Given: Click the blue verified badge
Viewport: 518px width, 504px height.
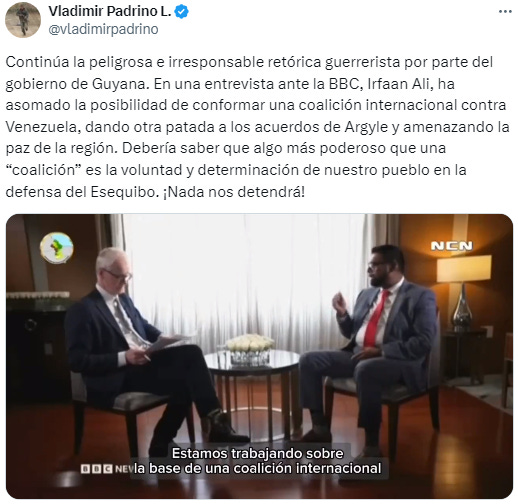Looking at the screenshot, I should pos(182,12).
